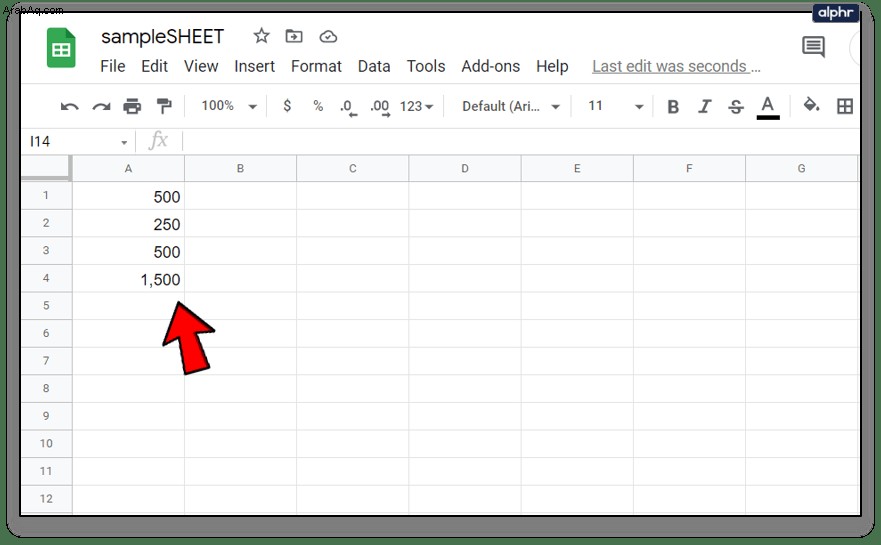Click the Undo arrow icon
The width and height of the screenshot is (881, 545).
tap(70, 106)
